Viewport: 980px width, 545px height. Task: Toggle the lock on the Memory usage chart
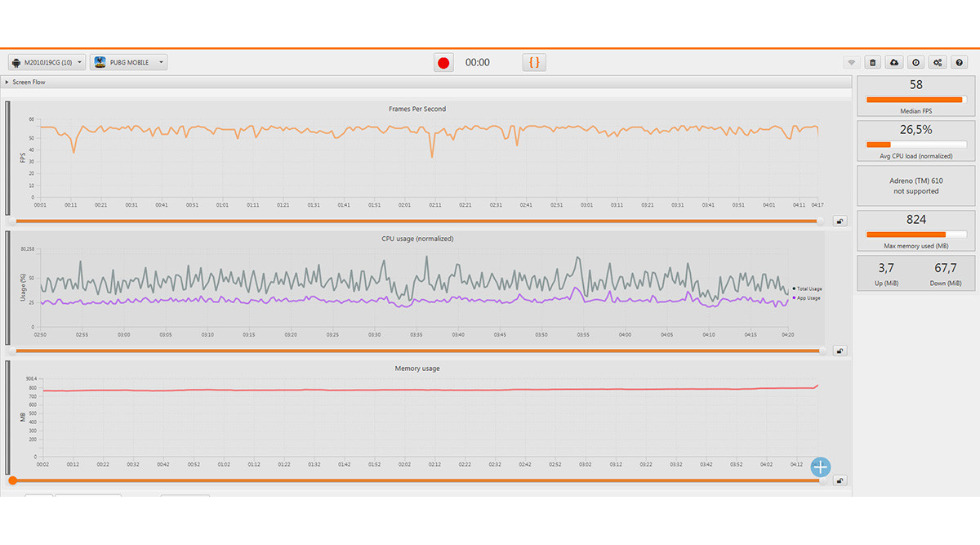(840, 480)
